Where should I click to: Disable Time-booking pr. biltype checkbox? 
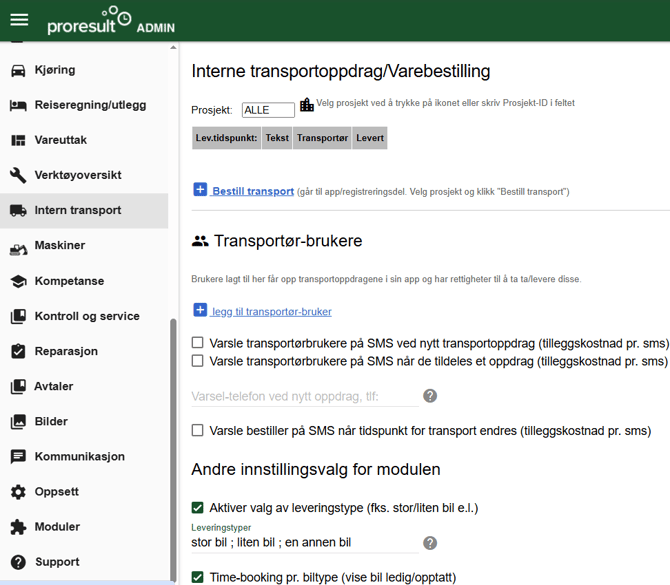coord(198,577)
